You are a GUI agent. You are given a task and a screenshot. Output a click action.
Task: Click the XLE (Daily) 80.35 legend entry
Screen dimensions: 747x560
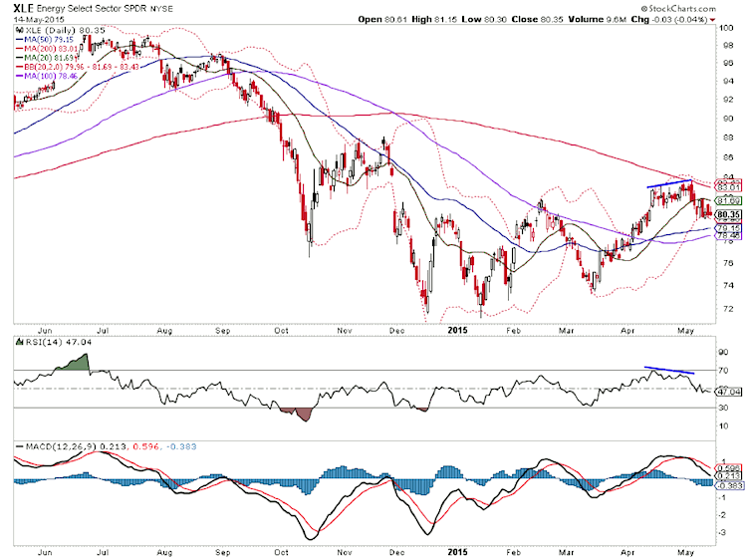coord(65,30)
